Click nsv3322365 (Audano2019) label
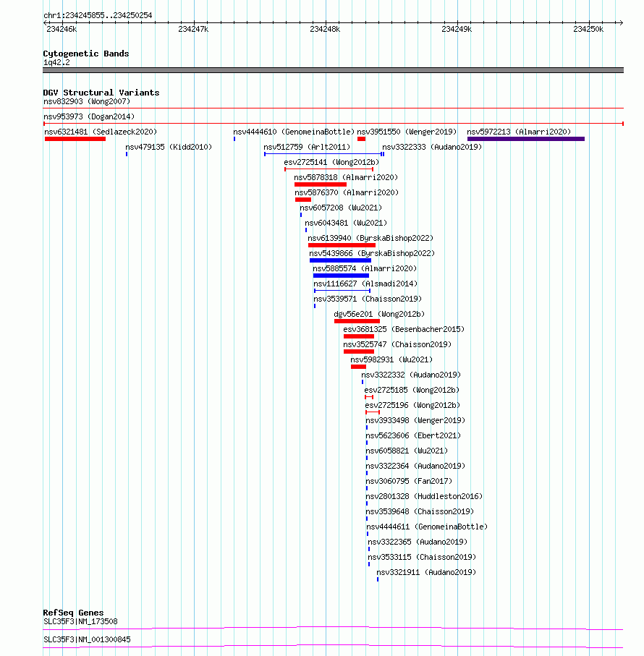The image size is (644, 656). click(x=418, y=542)
